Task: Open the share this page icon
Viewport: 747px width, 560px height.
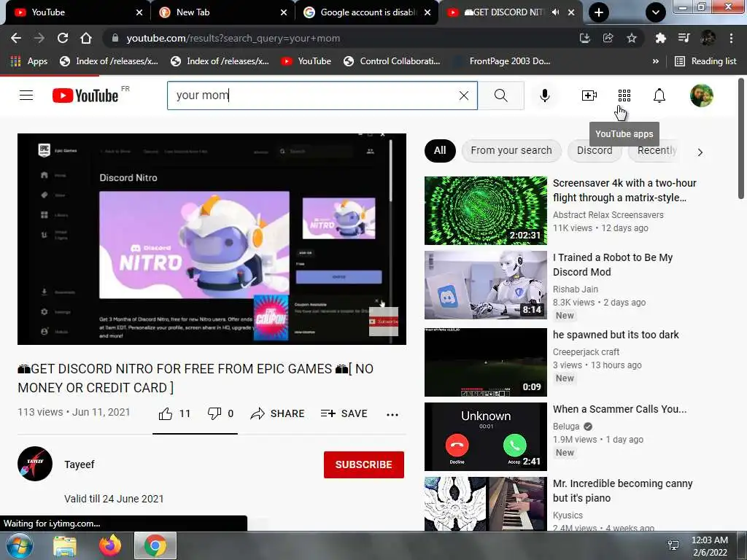Action: tap(608, 38)
